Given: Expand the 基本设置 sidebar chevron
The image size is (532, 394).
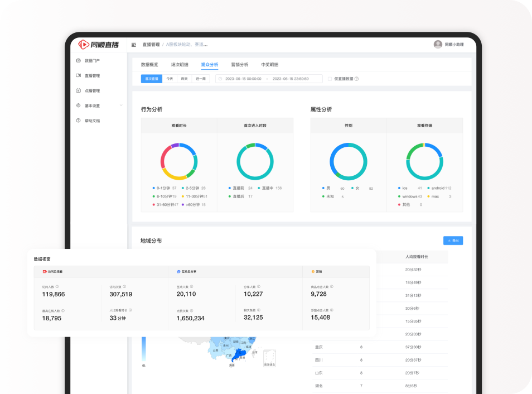Looking at the screenshot, I should click(121, 105).
